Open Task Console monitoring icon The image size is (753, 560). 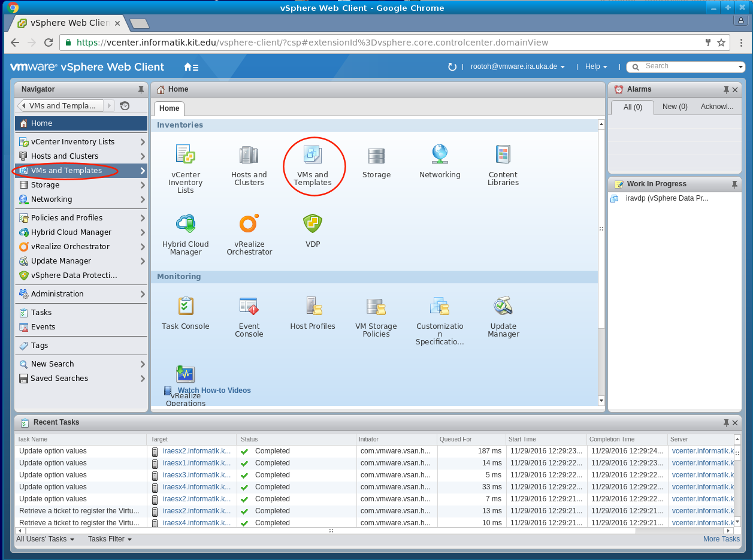[186, 306]
